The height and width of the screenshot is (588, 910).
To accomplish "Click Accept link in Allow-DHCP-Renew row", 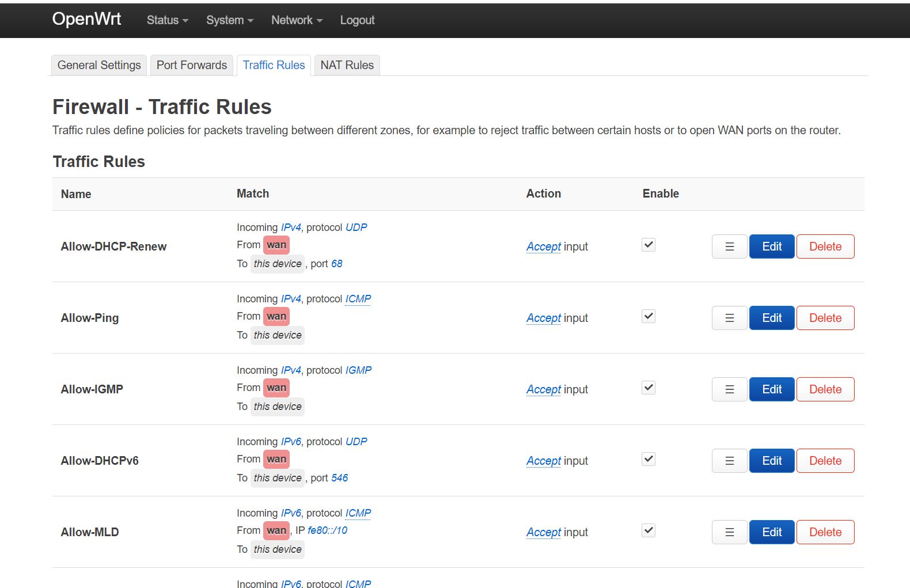I will coord(544,246).
